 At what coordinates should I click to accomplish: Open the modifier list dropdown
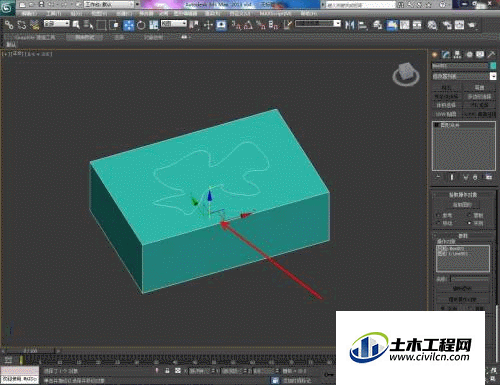coord(464,76)
